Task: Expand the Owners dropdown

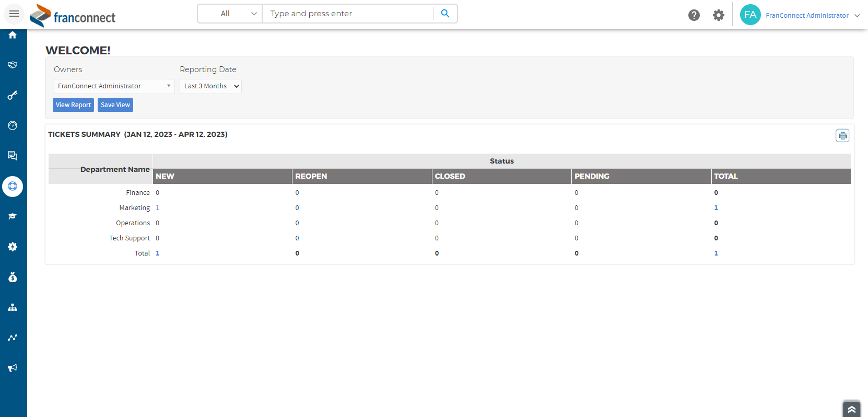Action: (x=114, y=86)
